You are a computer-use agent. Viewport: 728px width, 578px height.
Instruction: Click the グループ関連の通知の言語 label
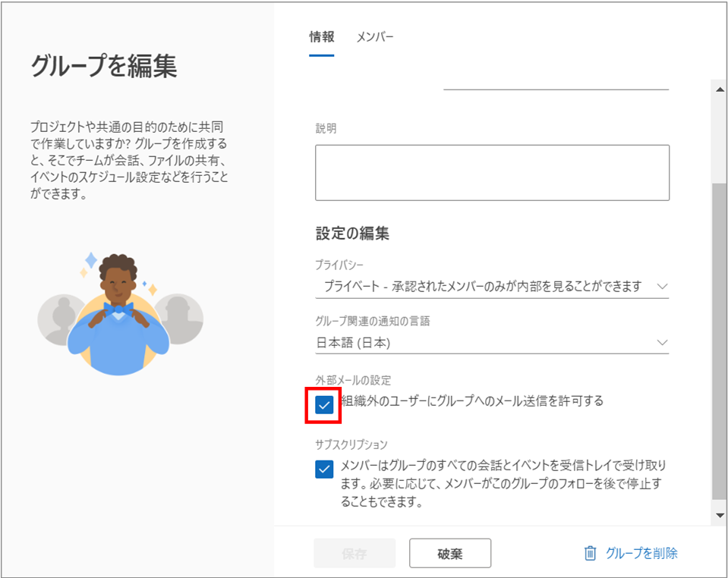[x=373, y=321]
